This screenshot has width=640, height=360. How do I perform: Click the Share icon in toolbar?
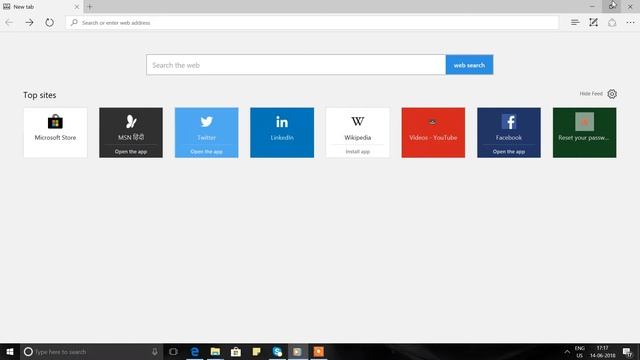(612, 22)
